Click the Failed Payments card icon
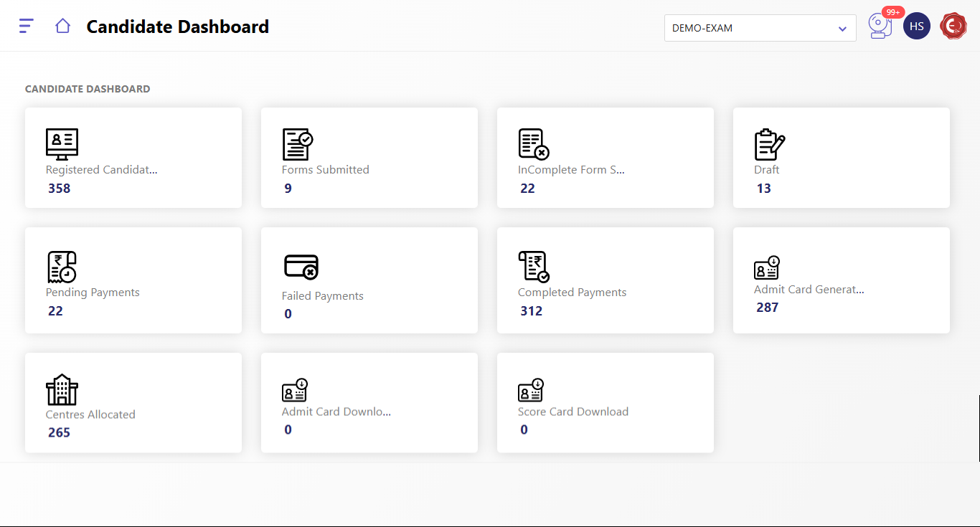Viewport: 980px width, 527px height. 301,267
